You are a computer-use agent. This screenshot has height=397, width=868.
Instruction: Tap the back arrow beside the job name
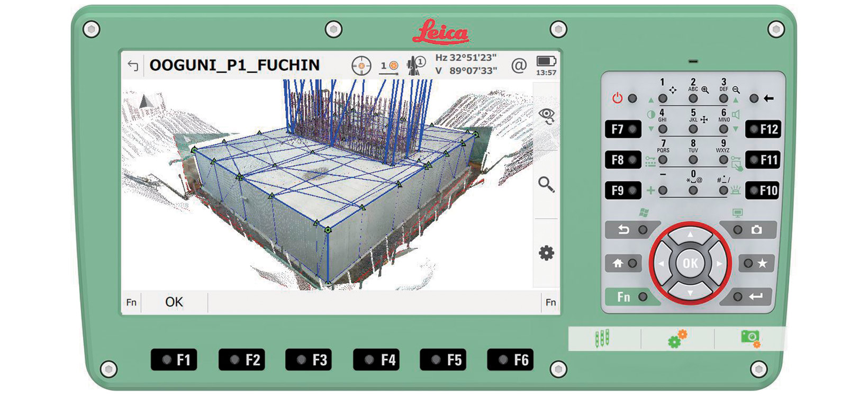[x=133, y=65]
